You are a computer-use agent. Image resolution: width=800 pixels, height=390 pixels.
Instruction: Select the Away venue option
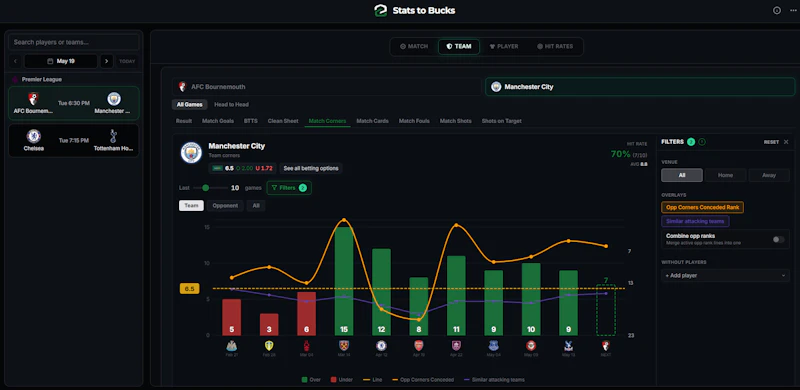(769, 175)
